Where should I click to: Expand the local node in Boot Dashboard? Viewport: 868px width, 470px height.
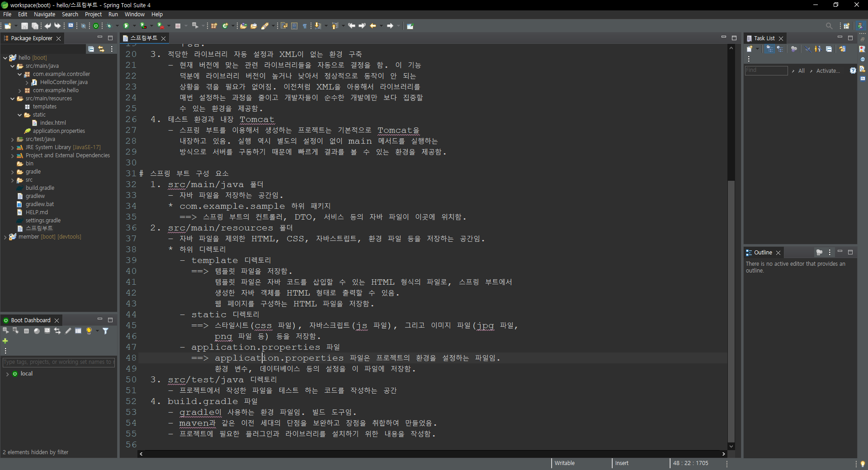pos(8,374)
